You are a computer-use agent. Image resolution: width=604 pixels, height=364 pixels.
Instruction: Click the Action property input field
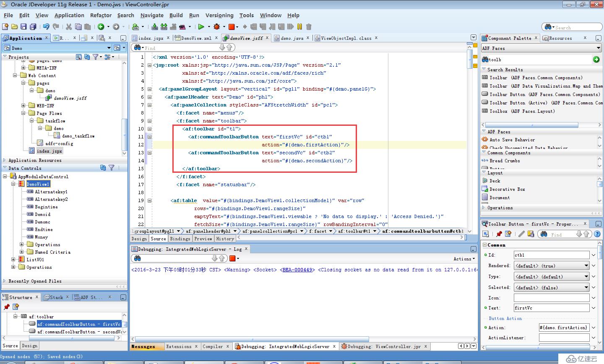point(564,328)
